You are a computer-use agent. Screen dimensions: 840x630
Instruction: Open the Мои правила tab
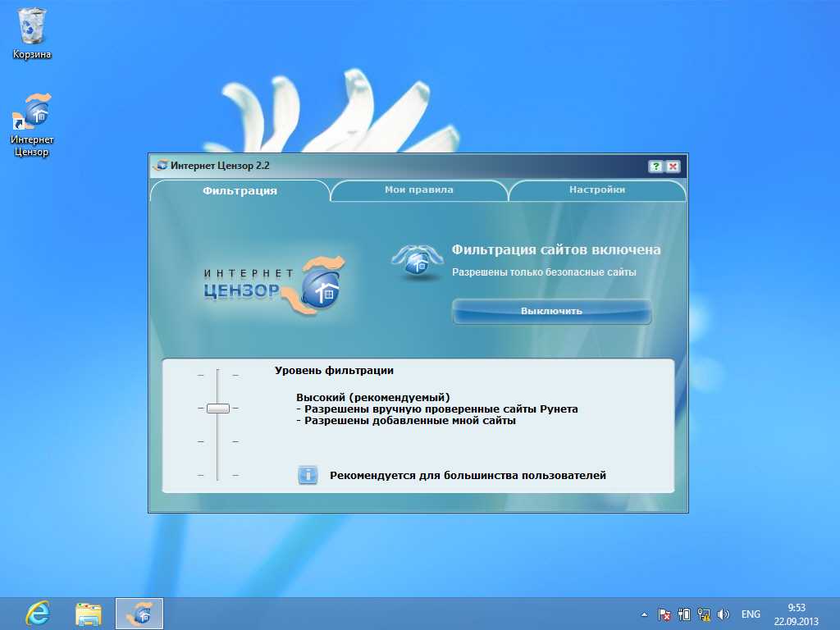click(x=419, y=189)
